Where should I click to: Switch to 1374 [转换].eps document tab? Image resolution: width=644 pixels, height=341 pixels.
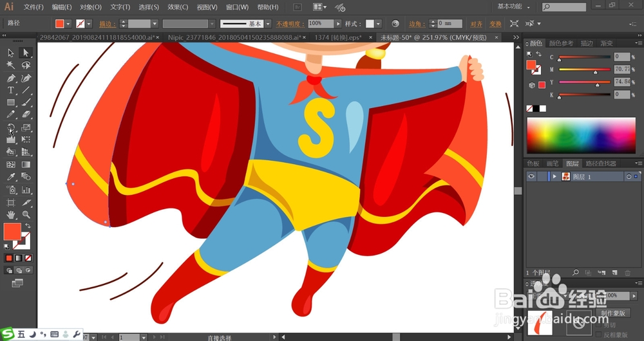click(x=338, y=37)
